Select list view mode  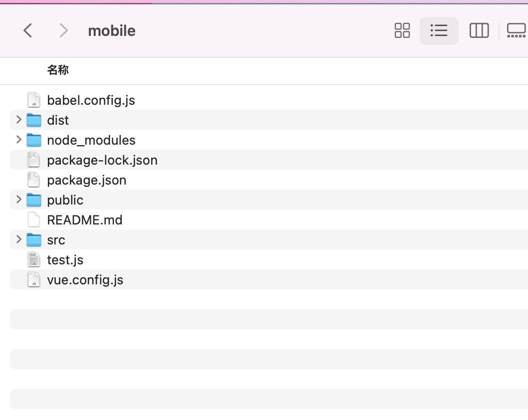pos(439,30)
